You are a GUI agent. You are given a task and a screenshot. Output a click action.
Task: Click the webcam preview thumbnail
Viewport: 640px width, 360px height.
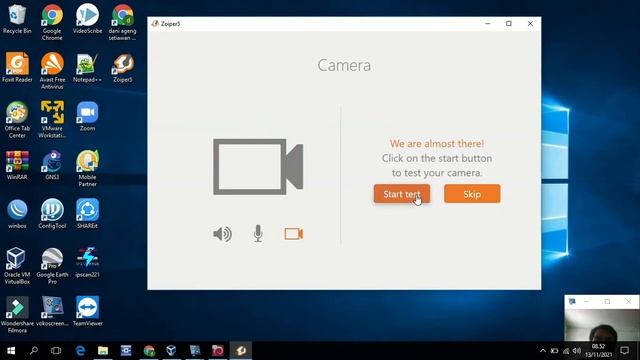tap(602, 325)
